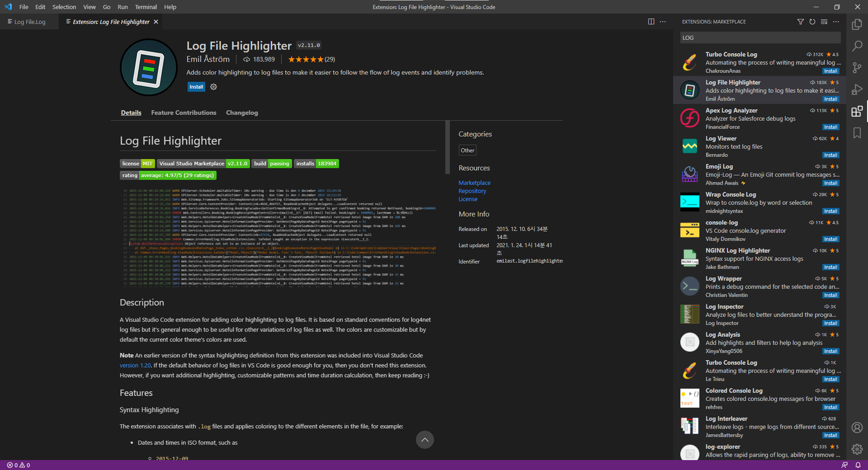The width and height of the screenshot is (868, 470).
Task: Open the Manage gear in activity bar
Action: [857, 449]
